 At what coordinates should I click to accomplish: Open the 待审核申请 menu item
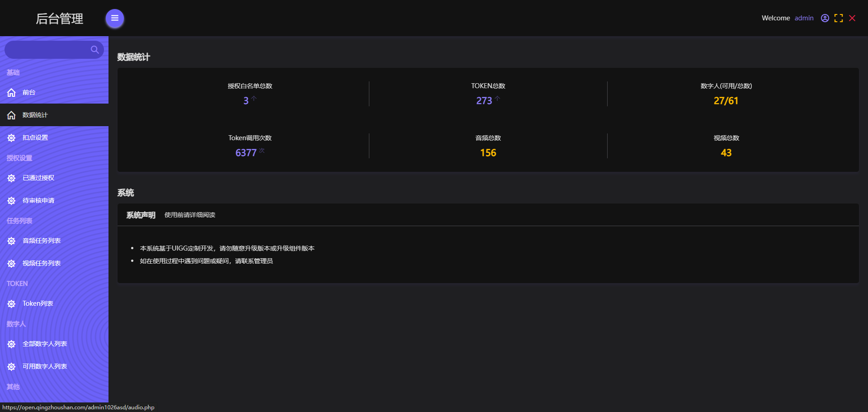[x=38, y=200]
